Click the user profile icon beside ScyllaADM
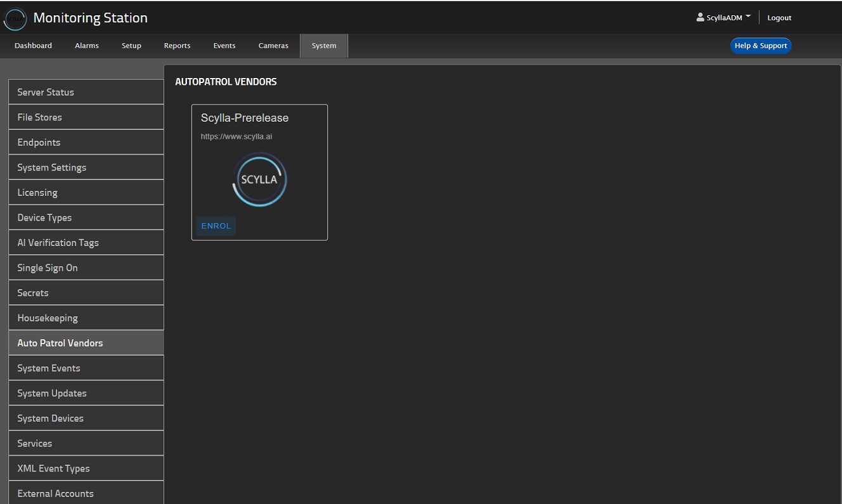 click(700, 18)
